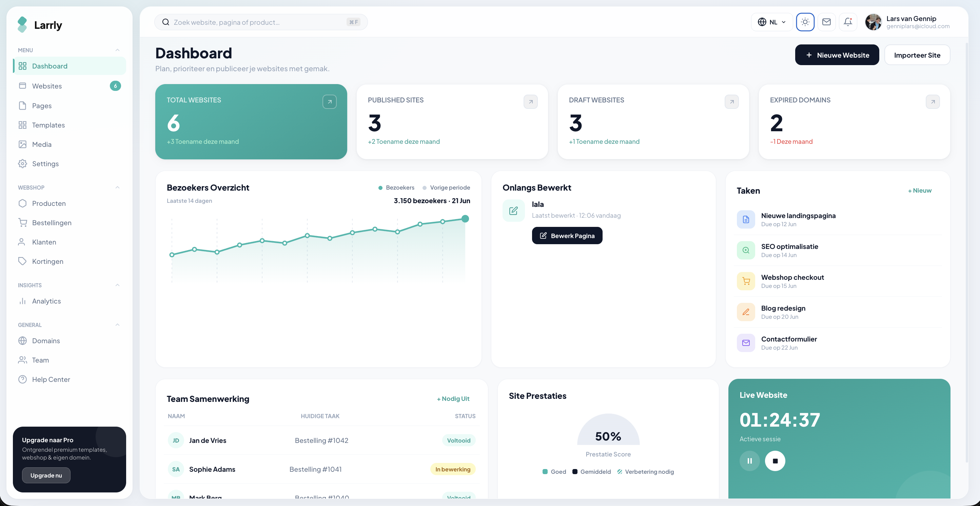The width and height of the screenshot is (980, 506).
Task: Toggle the light/dark theme sun icon
Action: pos(805,22)
